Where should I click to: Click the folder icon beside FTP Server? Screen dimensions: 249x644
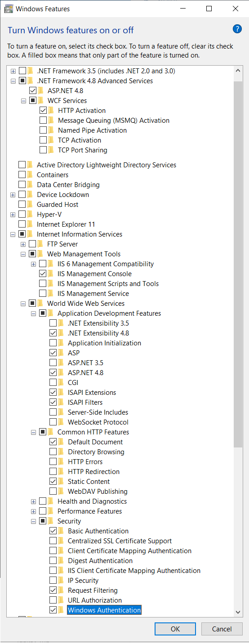click(41, 244)
